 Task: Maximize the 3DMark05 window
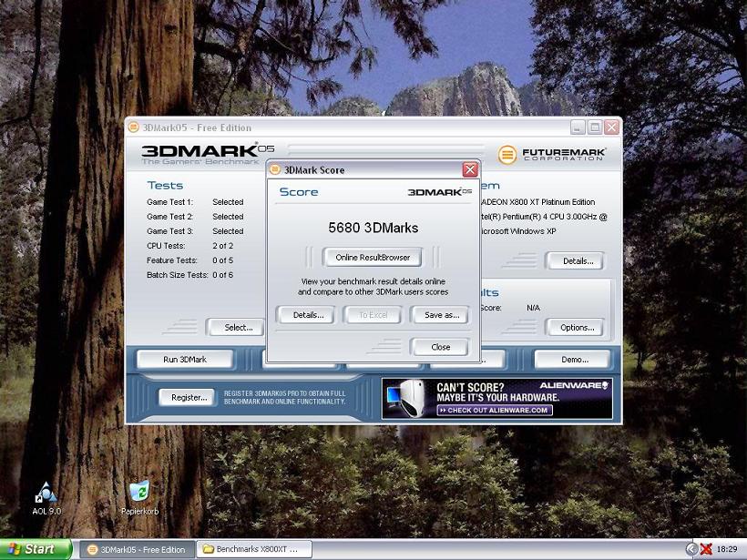tap(594, 127)
